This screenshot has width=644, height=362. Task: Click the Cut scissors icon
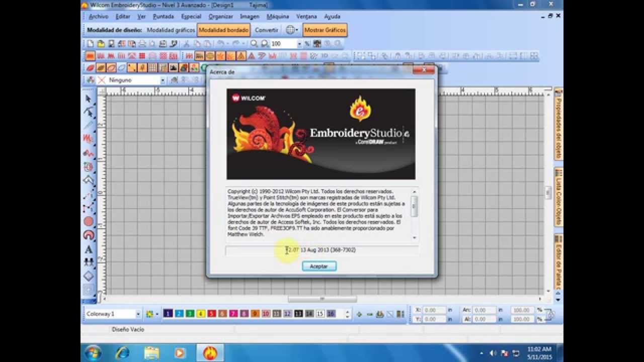coord(186,44)
